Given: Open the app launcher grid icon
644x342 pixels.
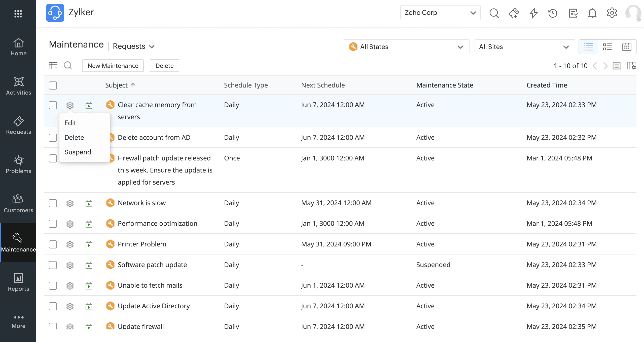Looking at the screenshot, I should pyautogui.click(x=18, y=14).
